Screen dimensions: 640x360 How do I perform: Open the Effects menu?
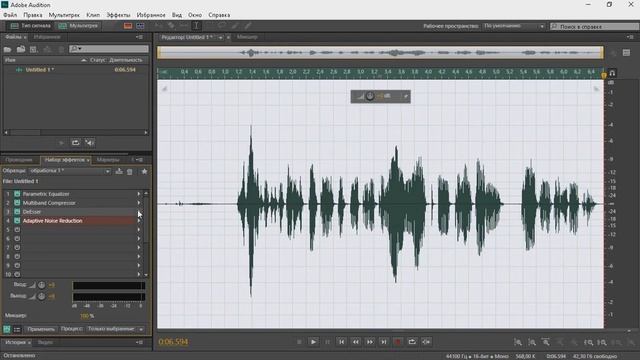coord(118,15)
